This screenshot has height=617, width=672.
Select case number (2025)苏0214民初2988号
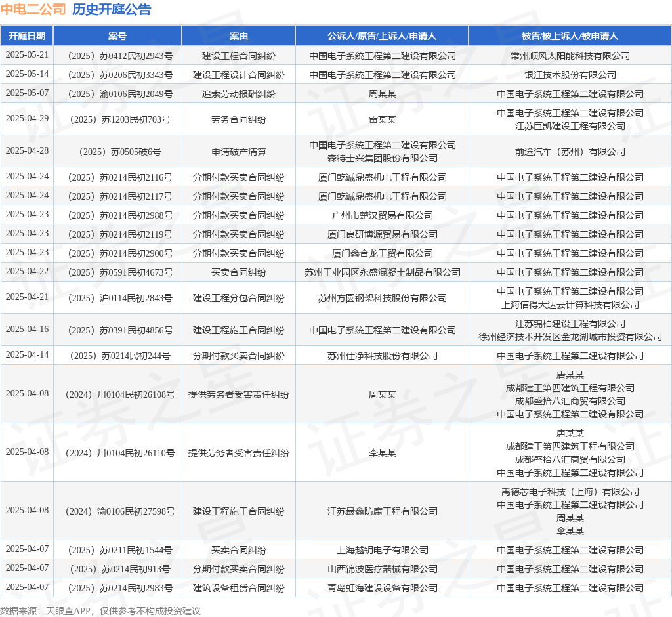click(121, 215)
